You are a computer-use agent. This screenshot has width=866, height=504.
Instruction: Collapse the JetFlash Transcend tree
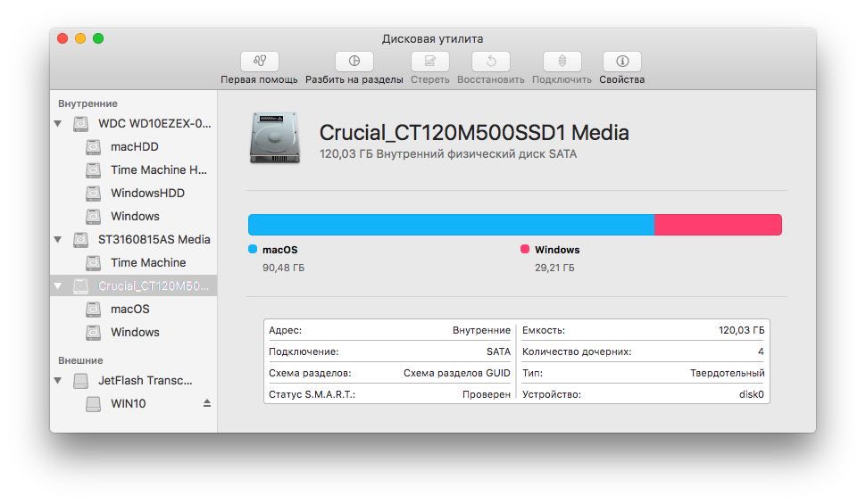(x=57, y=380)
